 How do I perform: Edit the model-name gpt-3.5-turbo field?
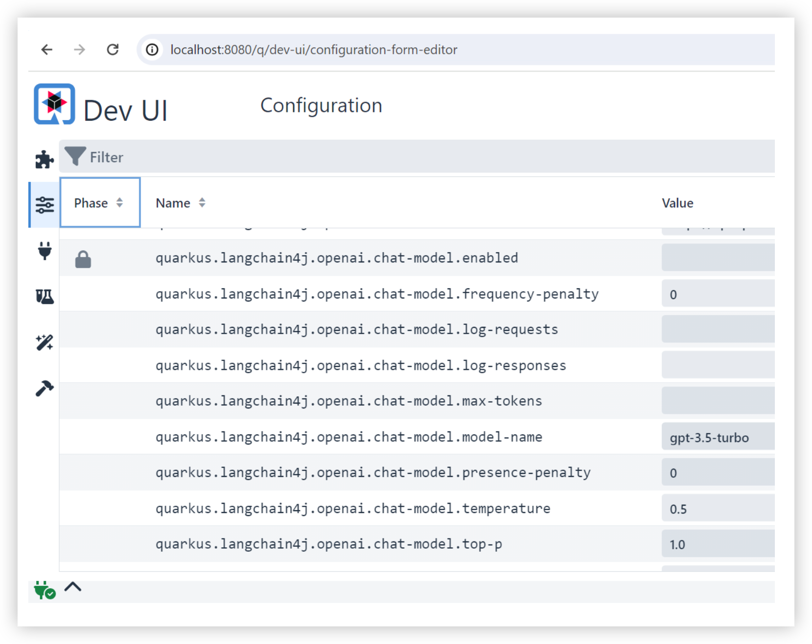click(718, 436)
